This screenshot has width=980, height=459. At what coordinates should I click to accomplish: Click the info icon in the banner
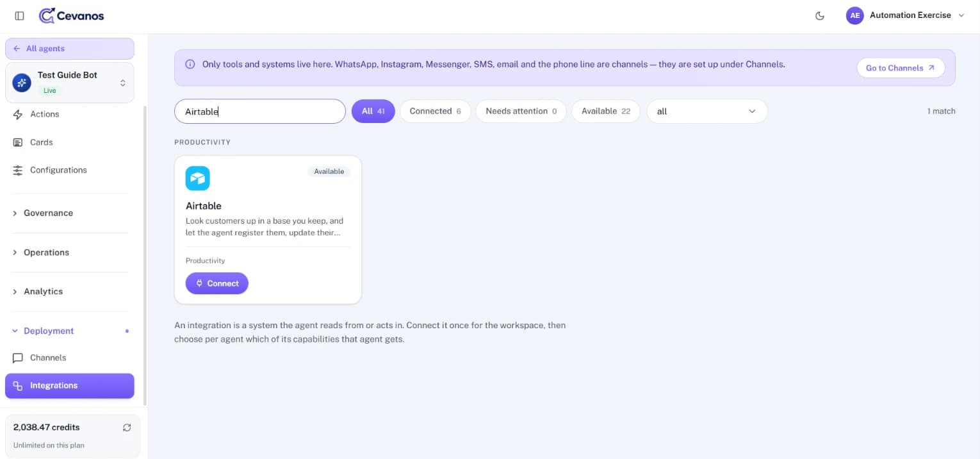(x=190, y=64)
